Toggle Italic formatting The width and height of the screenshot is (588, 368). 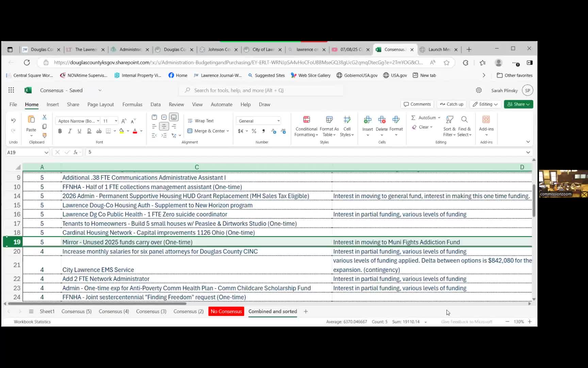[x=70, y=131]
